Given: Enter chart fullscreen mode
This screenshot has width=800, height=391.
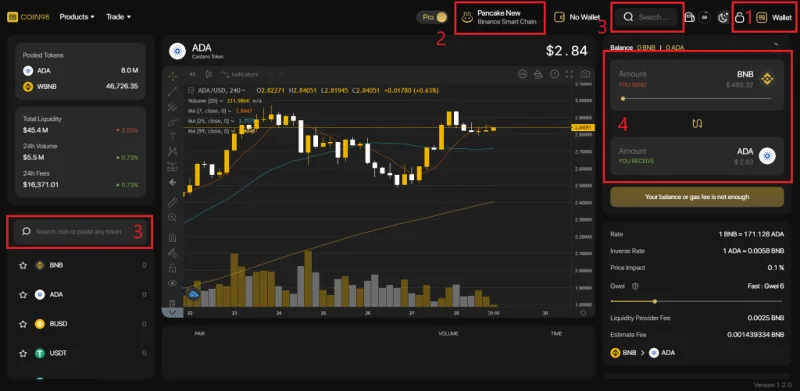Looking at the screenshot, I should (x=570, y=75).
